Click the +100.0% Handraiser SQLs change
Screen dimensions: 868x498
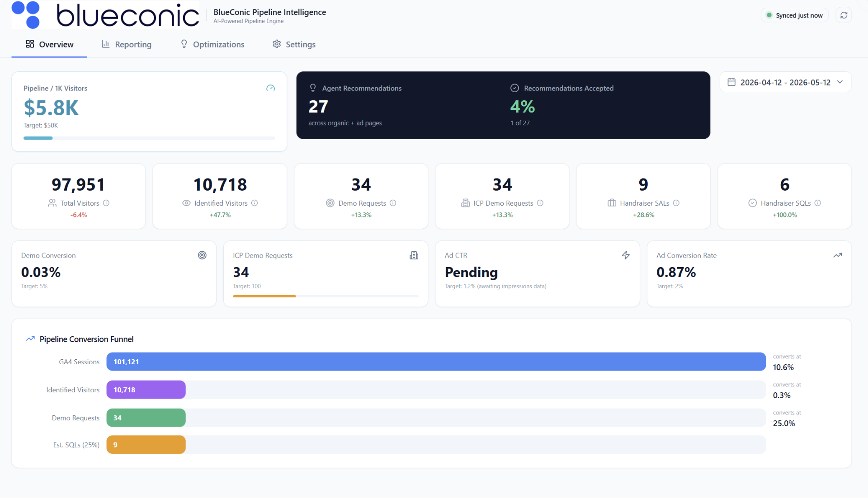pos(785,215)
